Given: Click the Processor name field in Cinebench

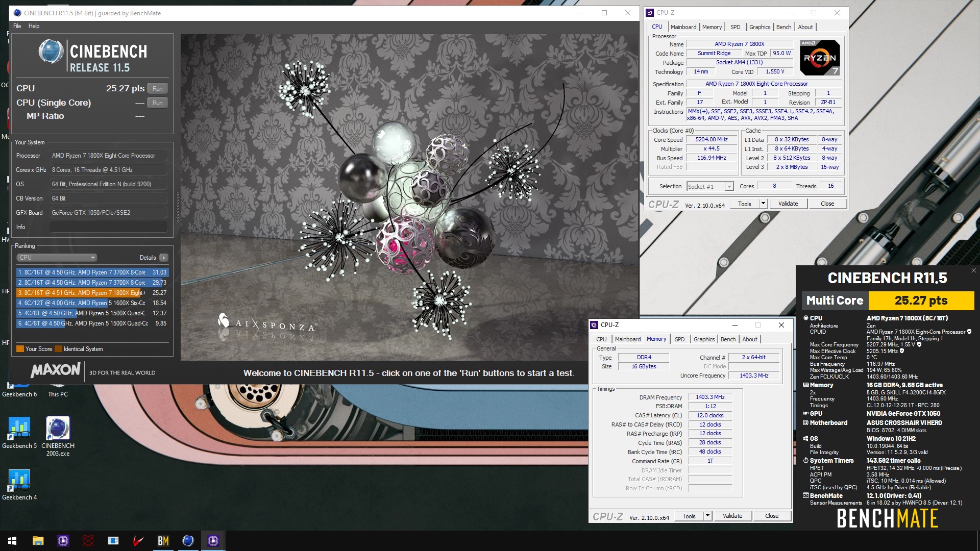Looking at the screenshot, I should [x=108, y=156].
